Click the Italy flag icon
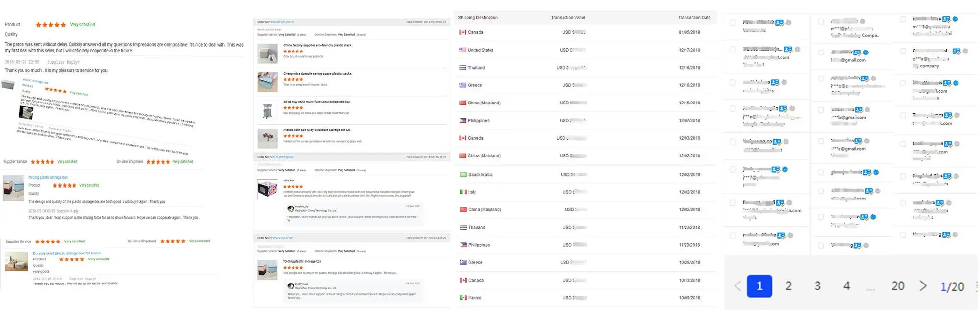980x310 pixels. click(463, 192)
